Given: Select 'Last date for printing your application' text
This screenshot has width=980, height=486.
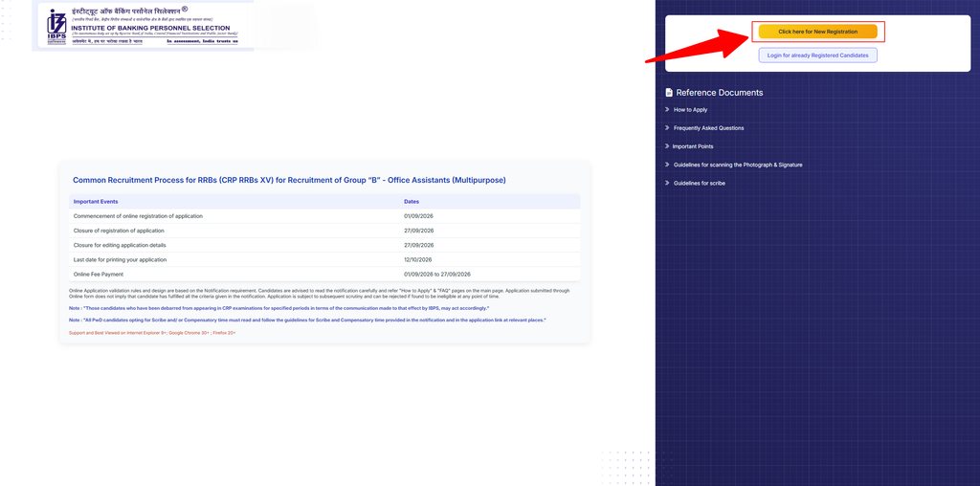Looking at the screenshot, I should coord(120,259).
